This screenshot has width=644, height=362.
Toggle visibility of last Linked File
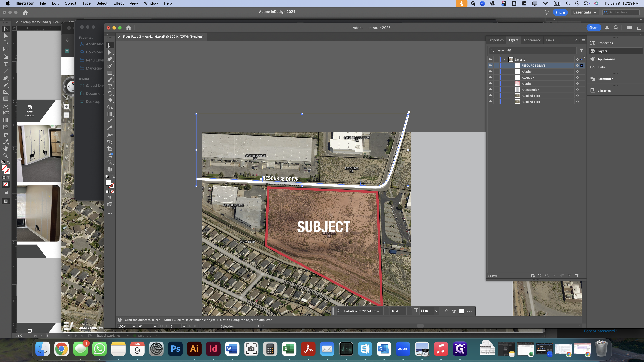(490, 101)
